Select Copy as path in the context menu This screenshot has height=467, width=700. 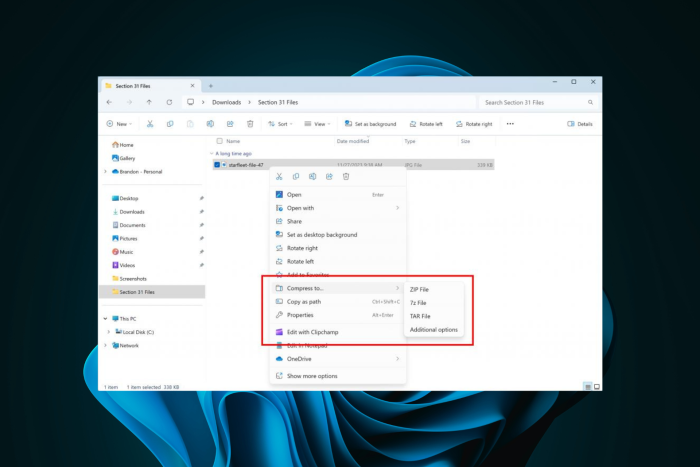tap(305, 301)
